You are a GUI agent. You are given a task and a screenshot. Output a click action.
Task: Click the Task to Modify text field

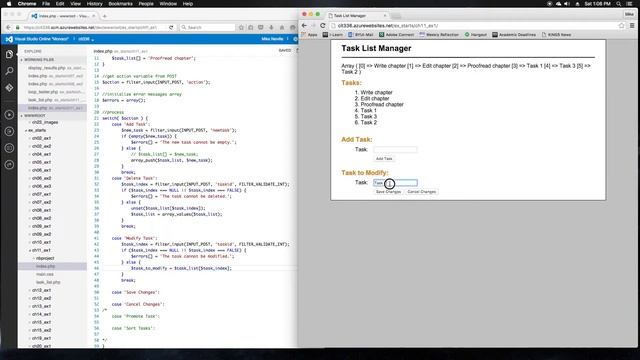pos(395,182)
